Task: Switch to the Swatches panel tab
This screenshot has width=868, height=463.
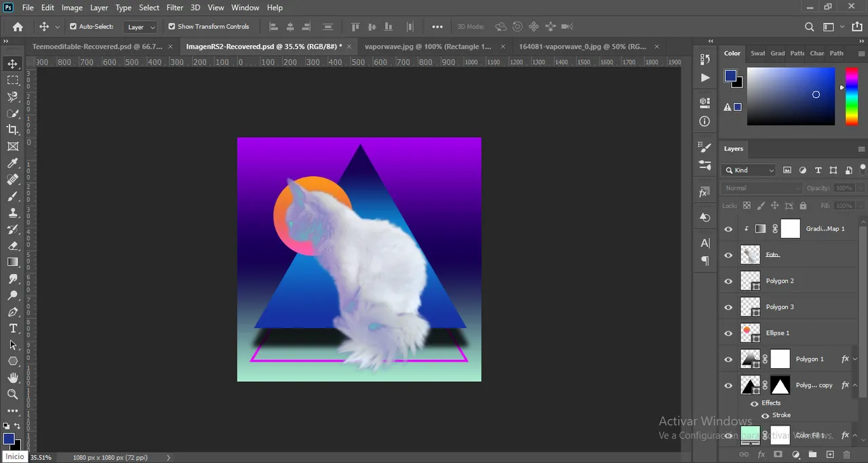Action: (757, 54)
